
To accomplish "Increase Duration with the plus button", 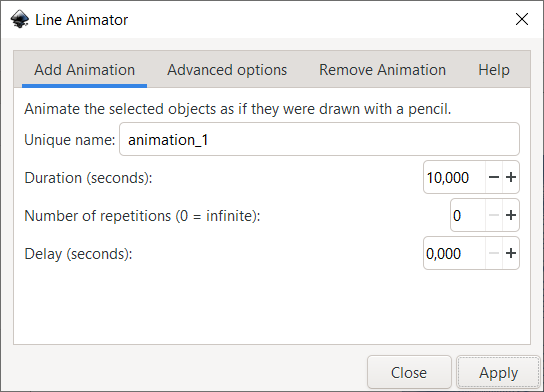I will pyautogui.click(x=511, y=177).
